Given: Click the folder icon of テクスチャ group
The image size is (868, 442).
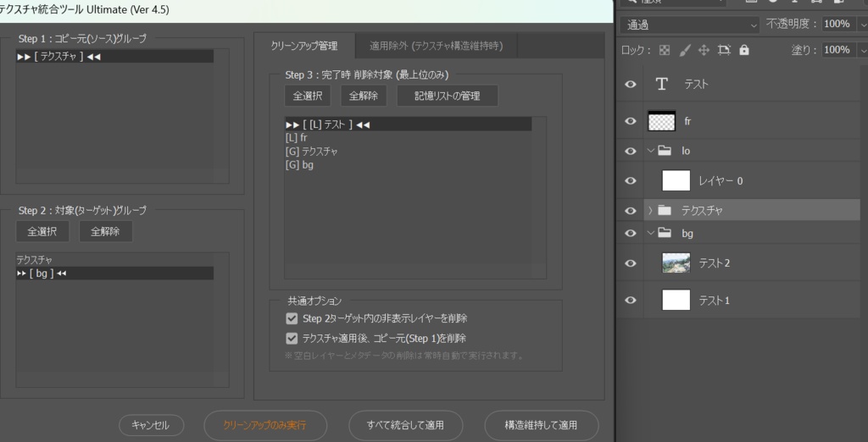Looking at the screenshot, I should [664, 210].
